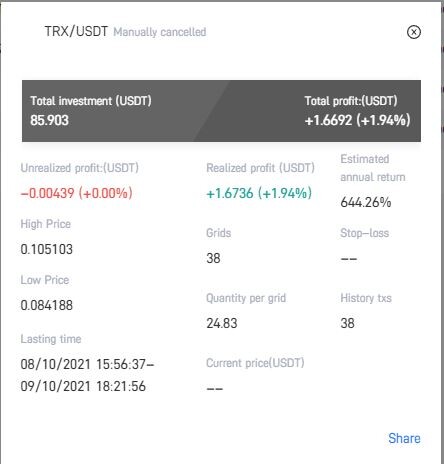Select the Quantity per grid value 24.83

point(222,323)
